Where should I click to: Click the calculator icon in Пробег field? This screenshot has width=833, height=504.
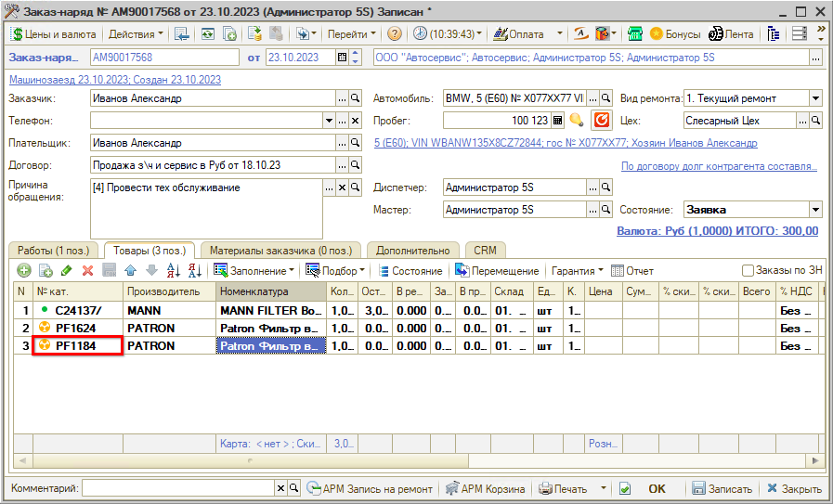coord(557,121)
